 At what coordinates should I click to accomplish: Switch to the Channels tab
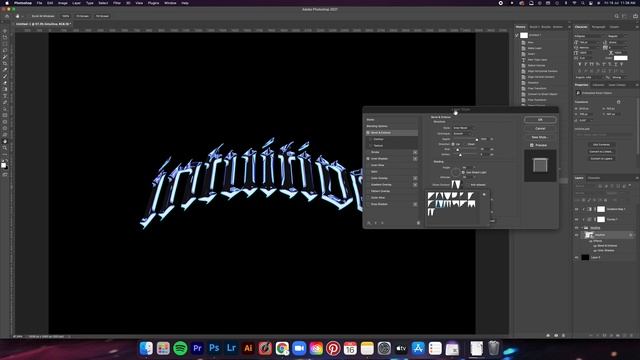594,178
